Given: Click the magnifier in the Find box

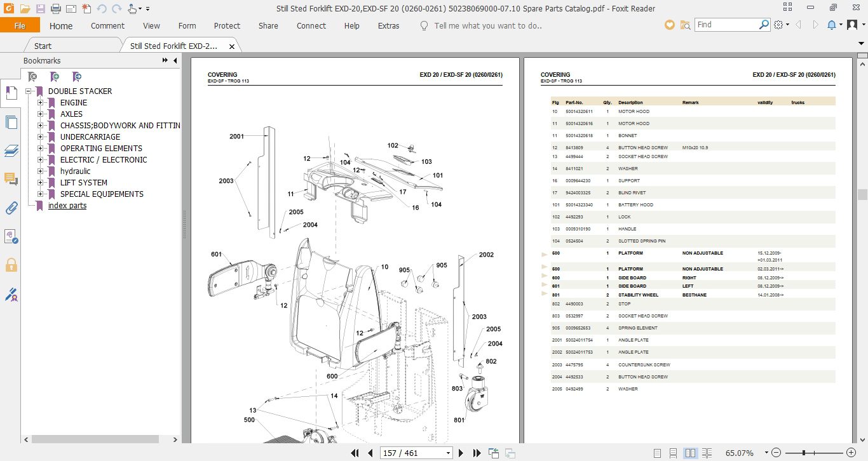Looking at the screenshot, I should tap(764, 25).
